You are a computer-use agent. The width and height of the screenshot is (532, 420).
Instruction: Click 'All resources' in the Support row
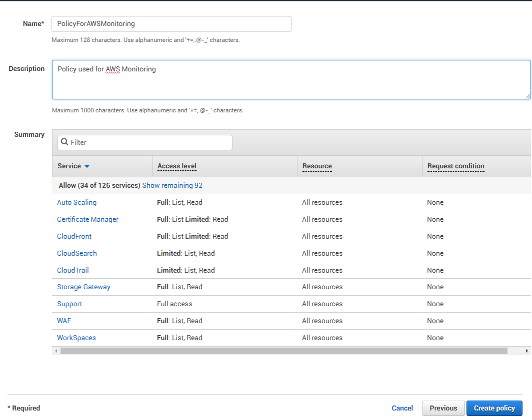tap(322, 304)
